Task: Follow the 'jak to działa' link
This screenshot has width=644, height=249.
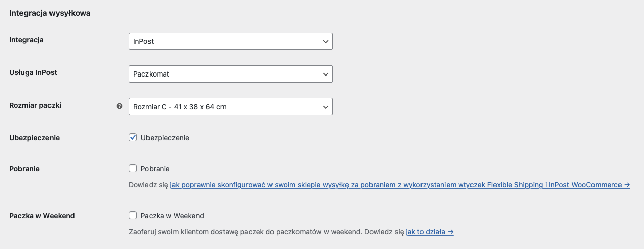Action: tap(429, 232)
